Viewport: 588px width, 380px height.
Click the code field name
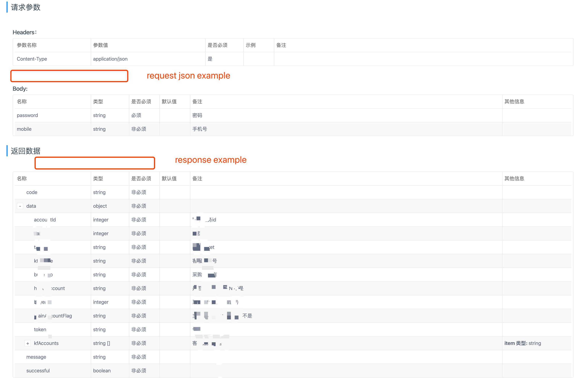[32, 192]
